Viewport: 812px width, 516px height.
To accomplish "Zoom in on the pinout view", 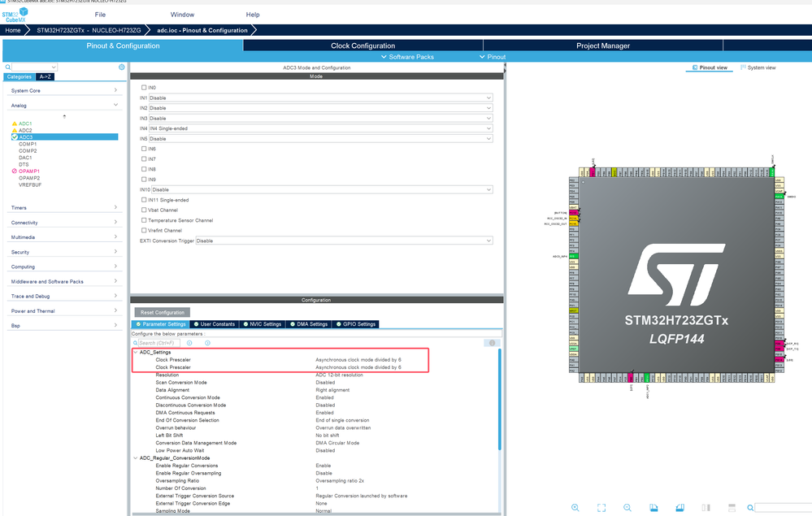I will click(575, 508).
